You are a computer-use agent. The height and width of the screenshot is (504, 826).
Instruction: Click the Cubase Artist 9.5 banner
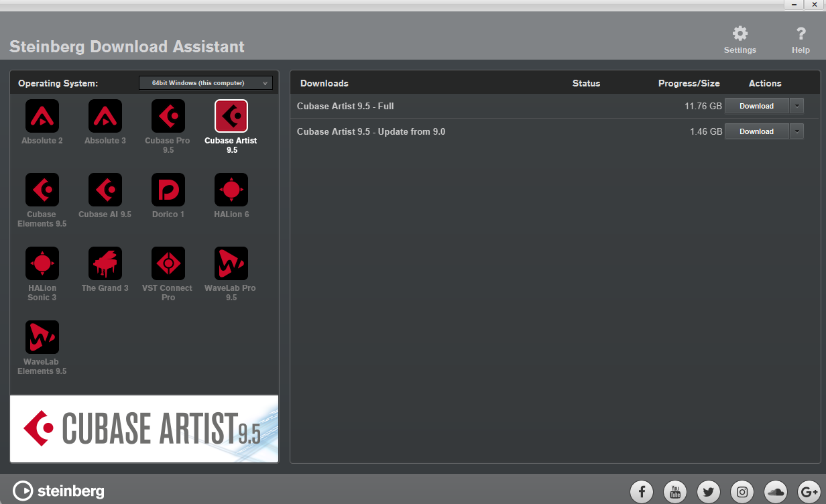tap(144, 428)
